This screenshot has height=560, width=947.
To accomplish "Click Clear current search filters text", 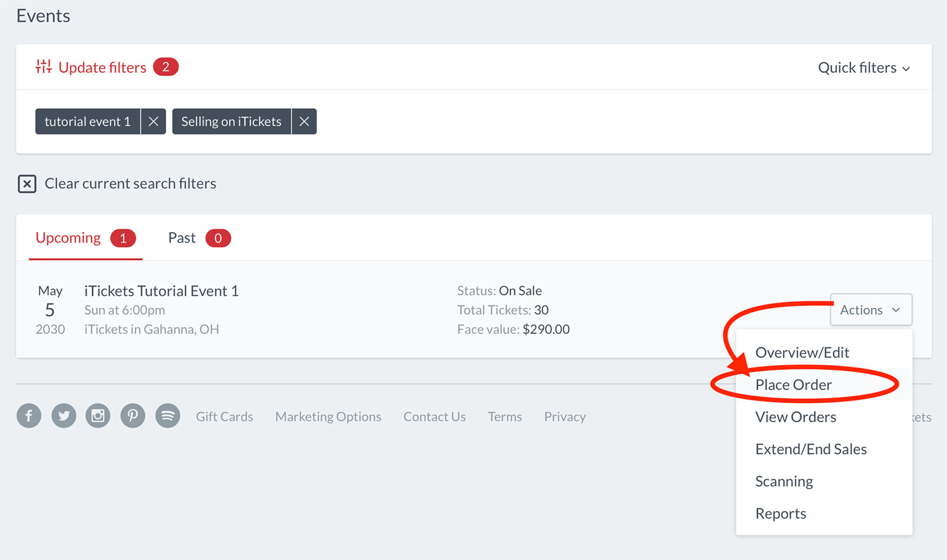I will tap(130, 184).
